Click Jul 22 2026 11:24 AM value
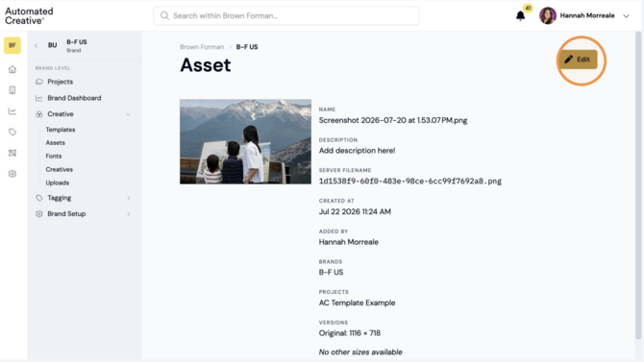Screen dimensions: 644x362 [x=355, y=212]
